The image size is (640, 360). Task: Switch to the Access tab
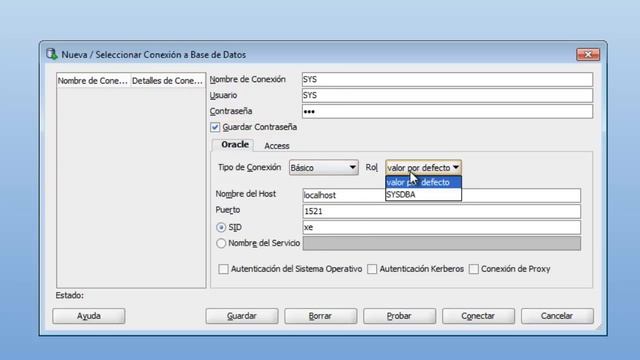click(277, 146)
